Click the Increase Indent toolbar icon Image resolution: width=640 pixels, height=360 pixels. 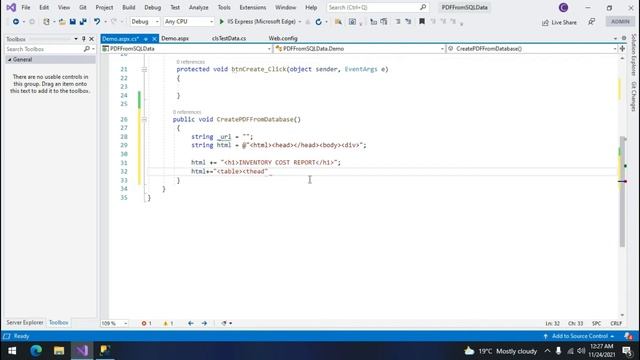[408, 22]
